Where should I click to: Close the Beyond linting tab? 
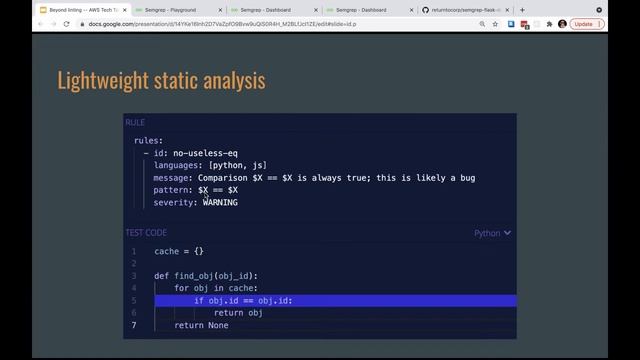pos(125,10)
